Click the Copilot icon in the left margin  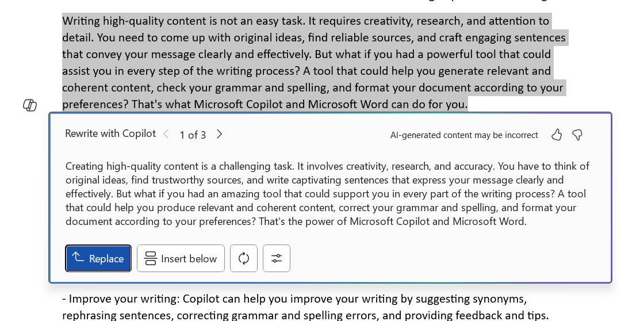[29, 105]
